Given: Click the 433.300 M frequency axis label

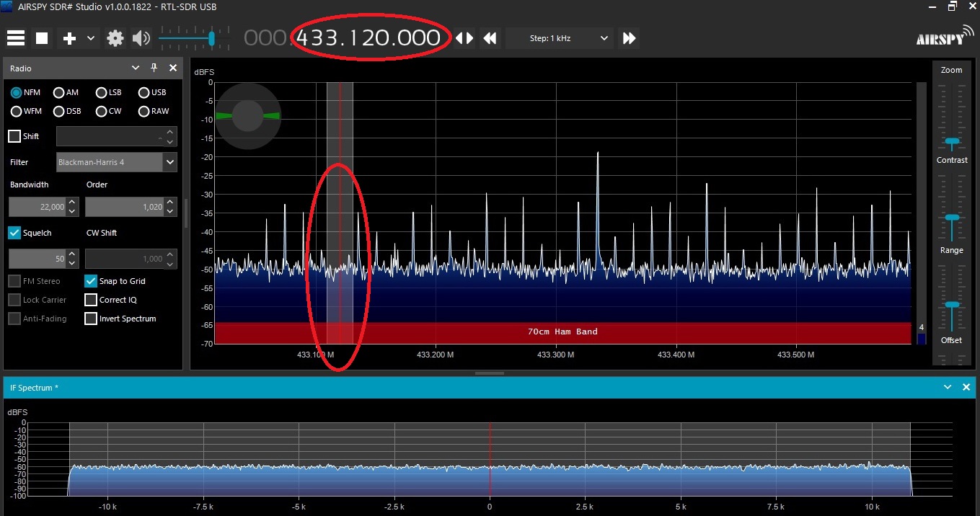Looking at the screenshot, I should click(x=555, y=355).
